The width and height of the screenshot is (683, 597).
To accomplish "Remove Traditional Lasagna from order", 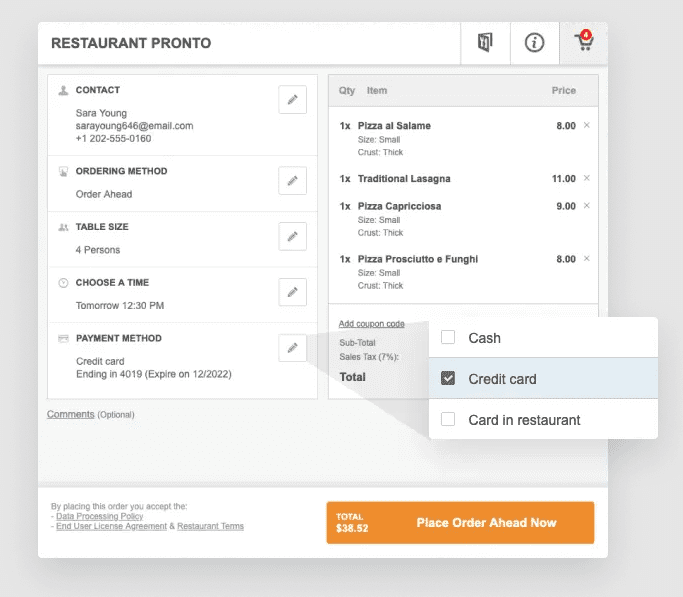I will pyautogui.click(x=587, y=178).
